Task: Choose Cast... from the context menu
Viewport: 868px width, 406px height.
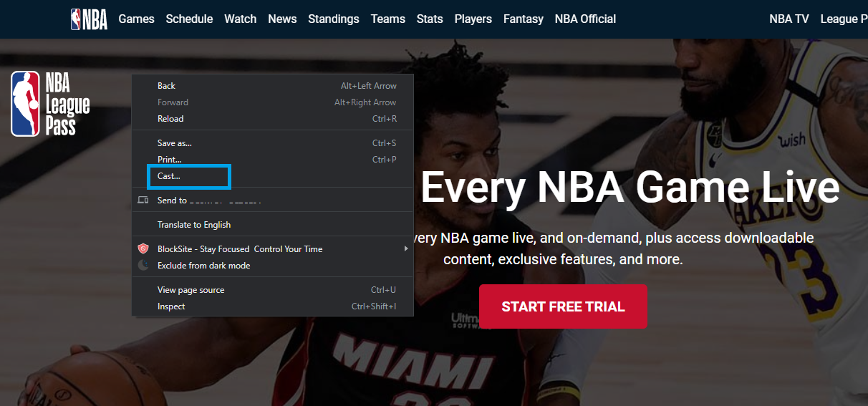Action: click(273, 176)
